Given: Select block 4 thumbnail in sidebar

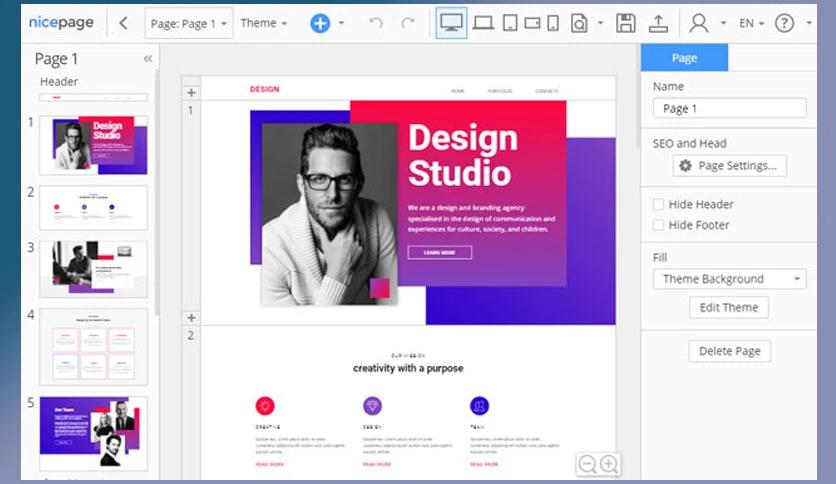Looking at the screenshot, I should click(x=93, y=347).
